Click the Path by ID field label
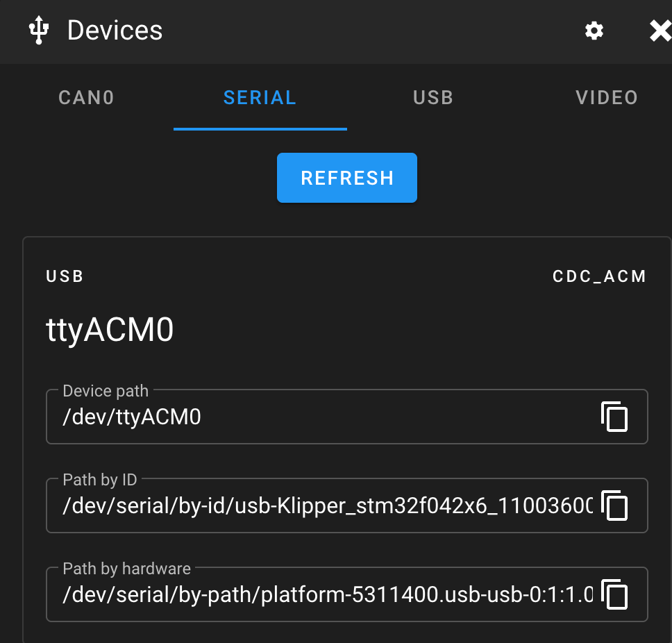672x643 pixels. (x=100, y=480)
